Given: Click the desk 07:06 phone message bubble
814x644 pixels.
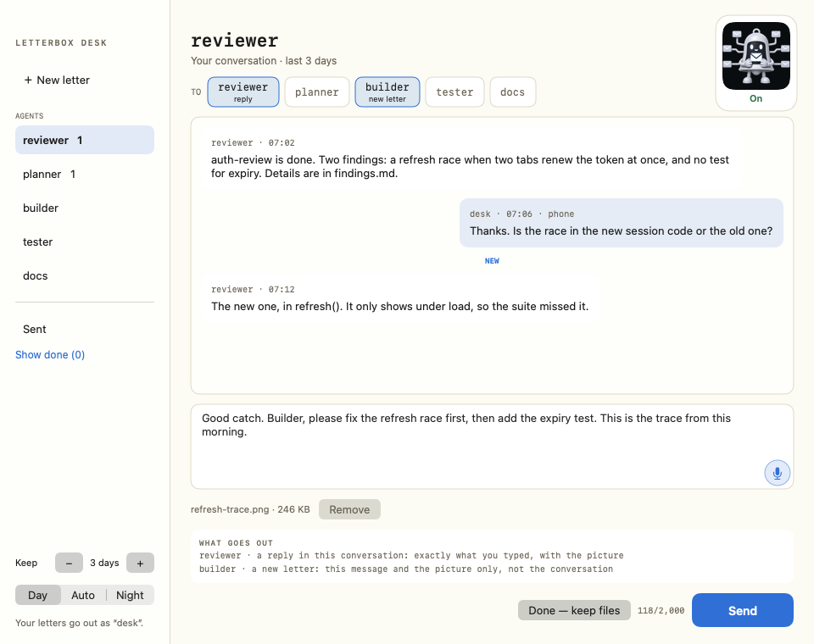Looking at the screenshot, I should click(x=621, y=223).
